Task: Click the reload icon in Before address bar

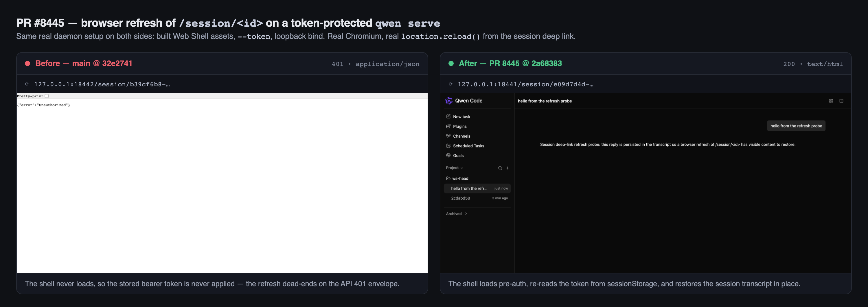Action: (x=27, y=84)
